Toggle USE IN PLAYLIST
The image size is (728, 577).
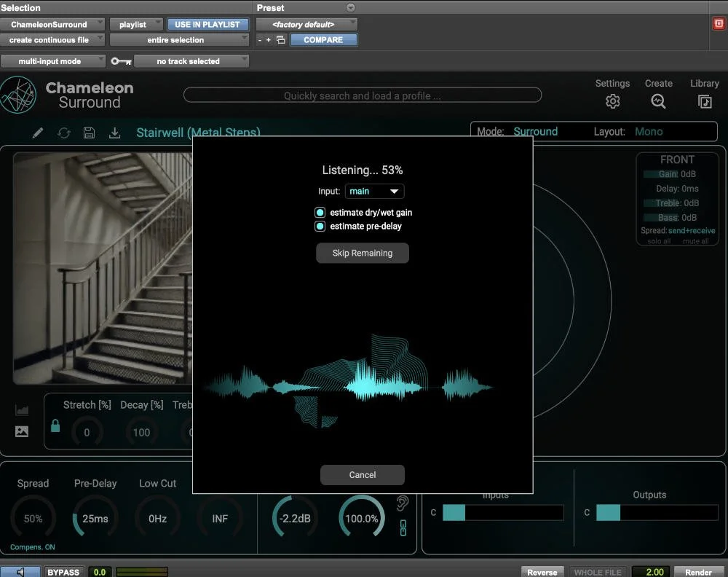(x=207, y=24)
